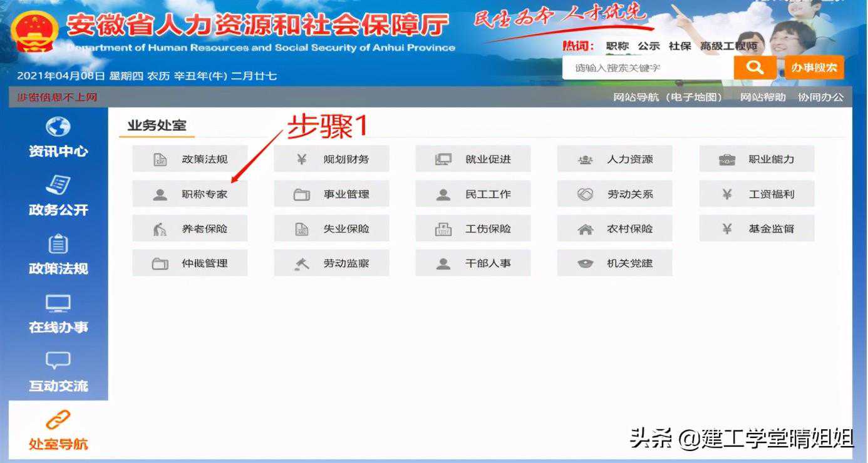Click the 互动交流 speech bubble icon
The image size is (868, 463).
[58, 361]
